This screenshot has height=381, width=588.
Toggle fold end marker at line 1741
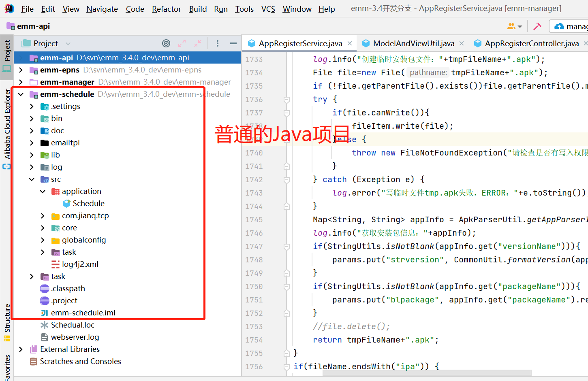coord(287,166)
